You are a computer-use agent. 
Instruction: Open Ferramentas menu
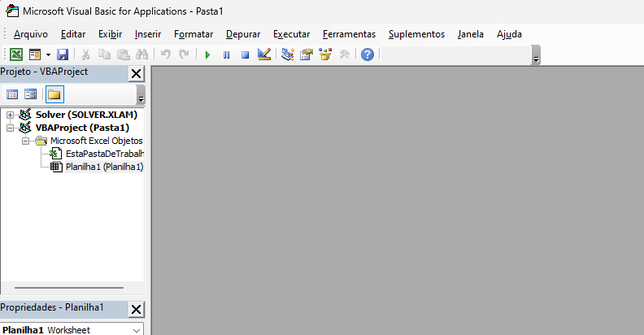pos(349,34)
